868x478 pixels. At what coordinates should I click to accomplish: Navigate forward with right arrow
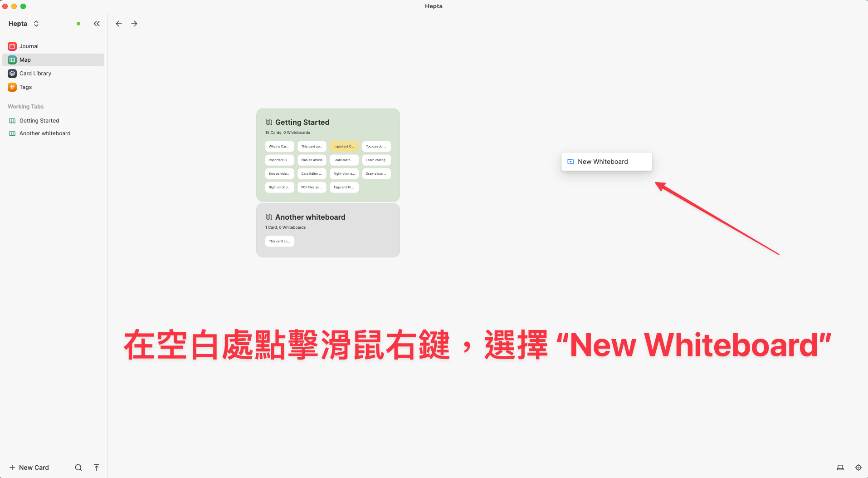tap(134, 24)
